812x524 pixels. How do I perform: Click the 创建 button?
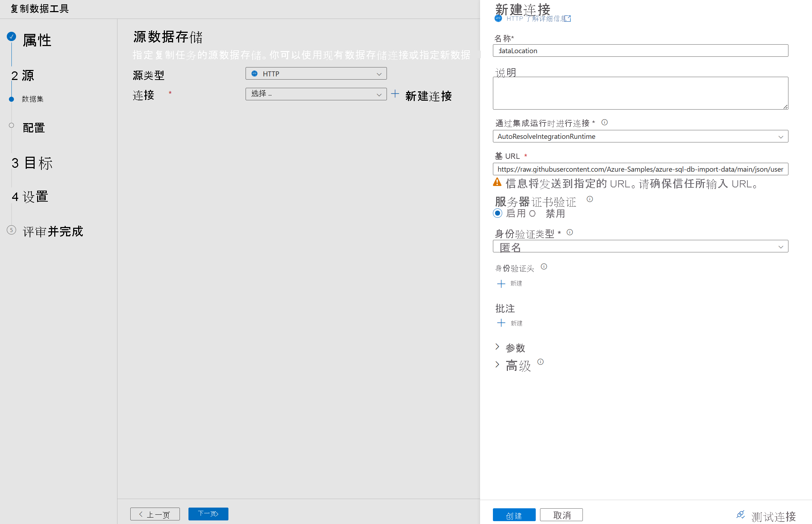pyautogui.click(x=514, y=515)
